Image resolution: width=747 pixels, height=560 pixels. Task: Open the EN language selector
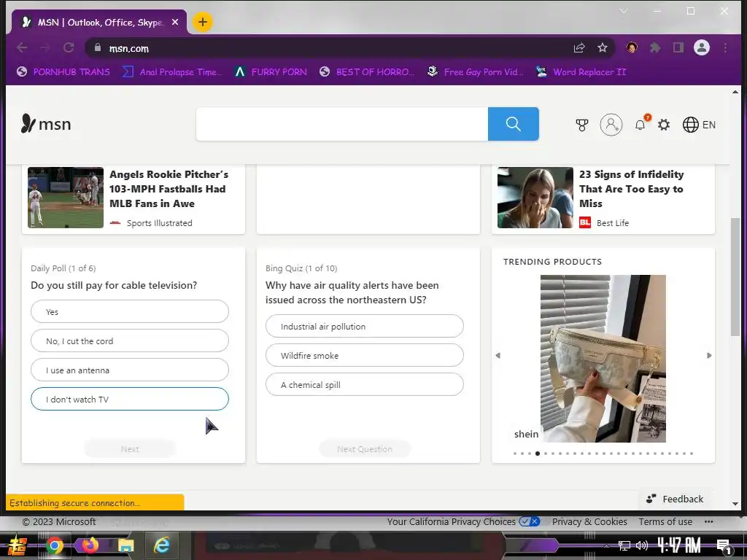click(x=699, y=125)
